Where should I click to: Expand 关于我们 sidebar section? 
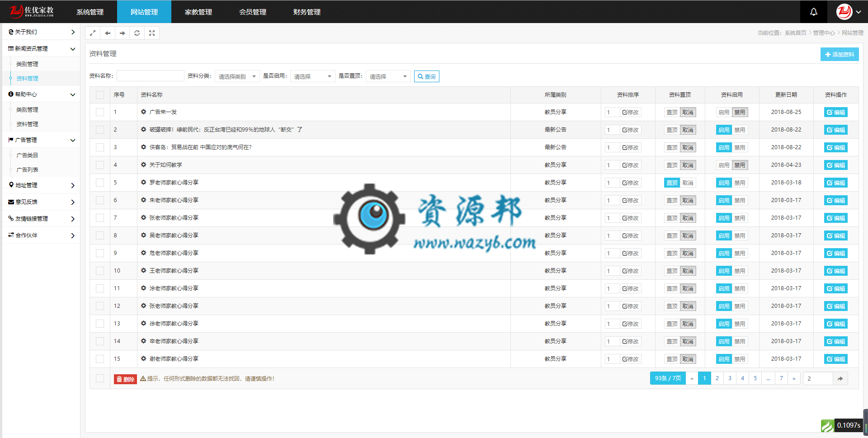tap(41, 32)
